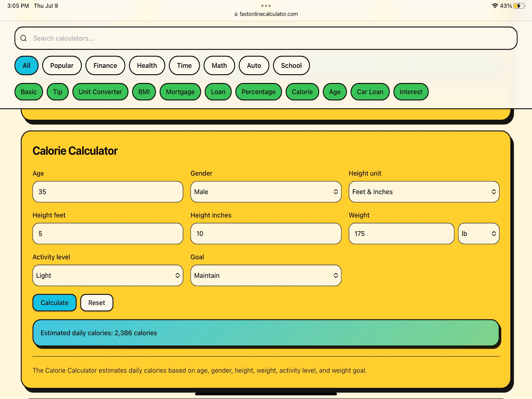This screenshot has width=532, height=399.
Task: Open the Activity level dropdown
Action: (108, 275)
